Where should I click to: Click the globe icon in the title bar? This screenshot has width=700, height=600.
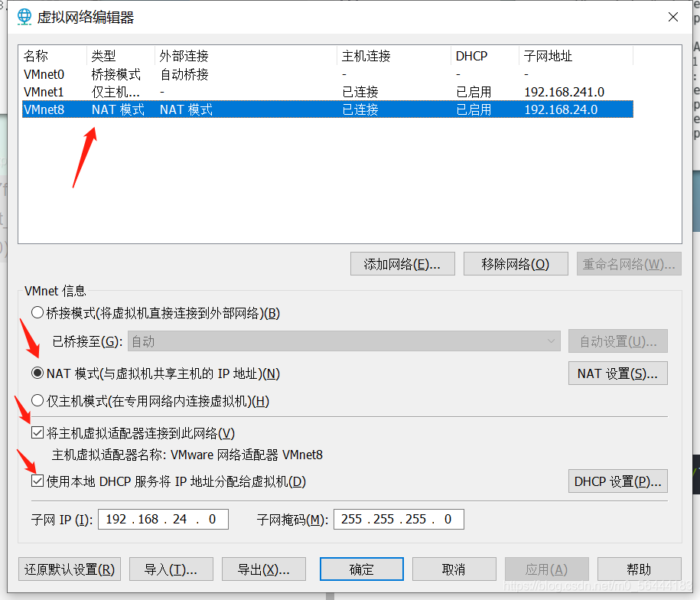pyautogui.click(x=24, y=17)
